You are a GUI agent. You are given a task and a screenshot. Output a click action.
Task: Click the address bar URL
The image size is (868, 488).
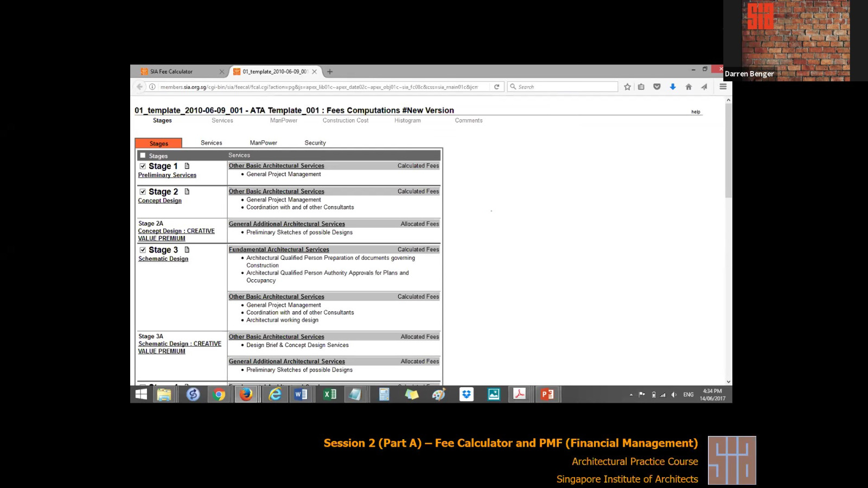pos(319,87)
